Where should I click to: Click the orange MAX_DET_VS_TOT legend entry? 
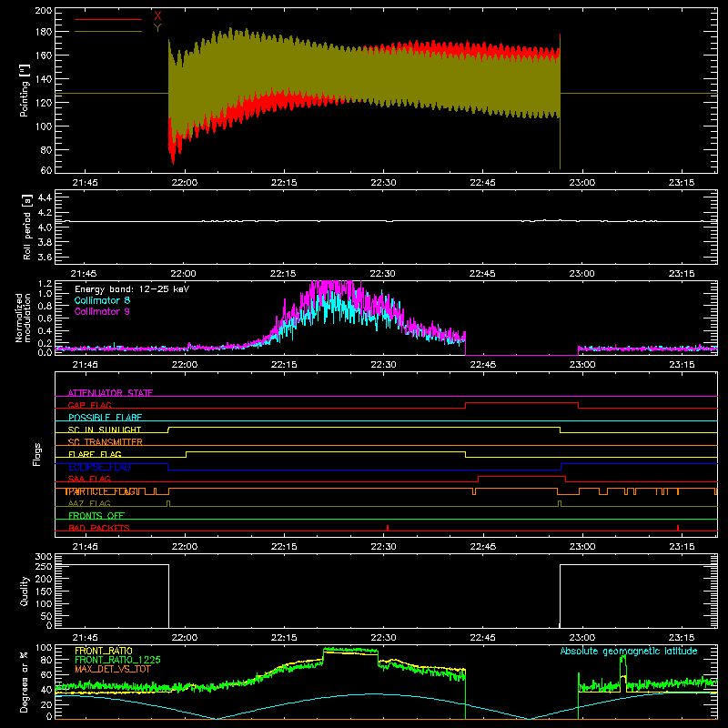[111, 669]
